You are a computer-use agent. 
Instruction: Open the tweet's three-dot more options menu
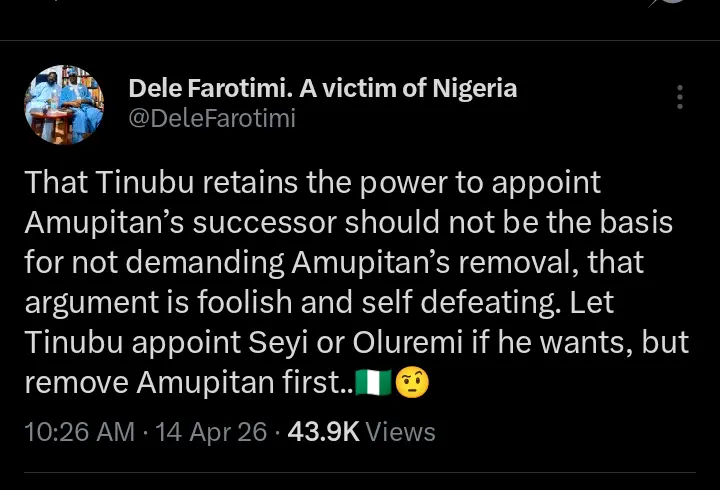[x=680, y=97]
